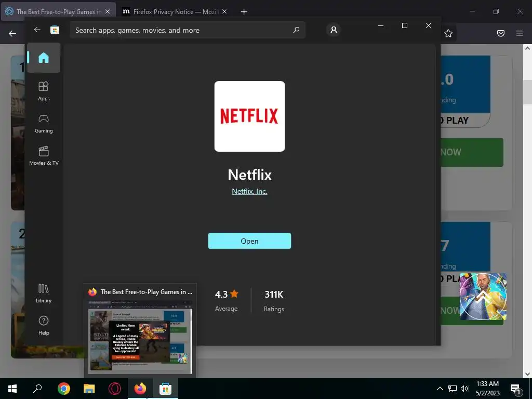Image resolution: width=532 pixels, height=399 pixels.
Task: Open Opera browser from taskbar
Action: click(115, 389)
